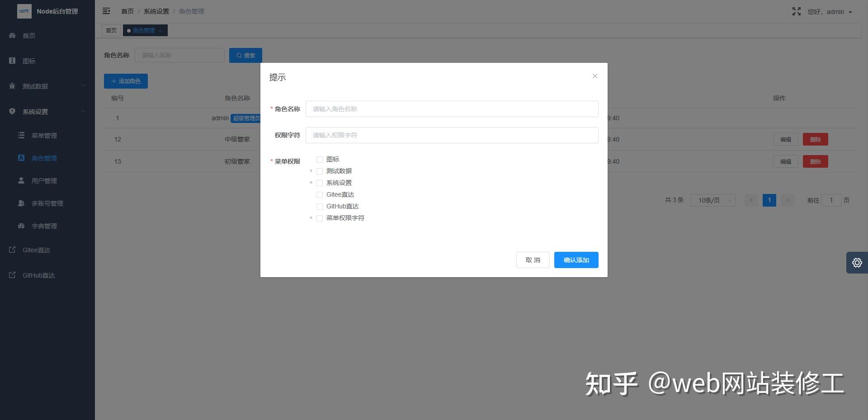Click the 确认添加 confirm button
This screenshot has width=868, height=420.
576,260
